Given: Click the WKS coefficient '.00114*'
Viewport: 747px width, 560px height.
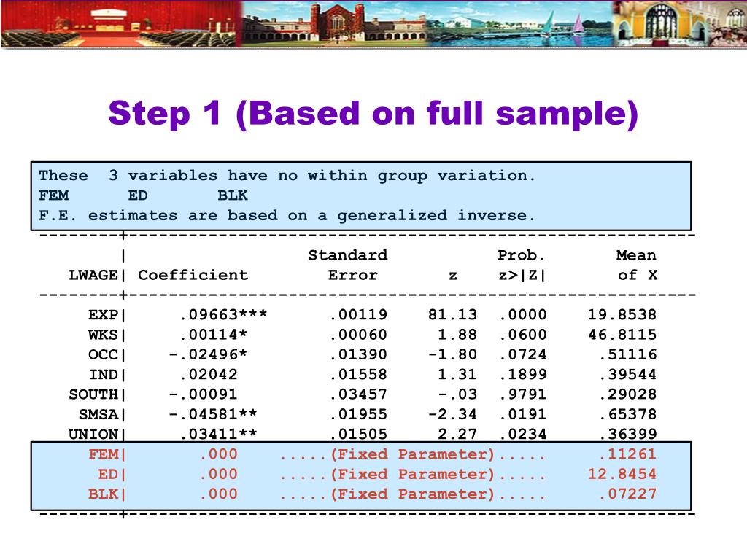Looking at the screenshot, I should click(214, 335).
